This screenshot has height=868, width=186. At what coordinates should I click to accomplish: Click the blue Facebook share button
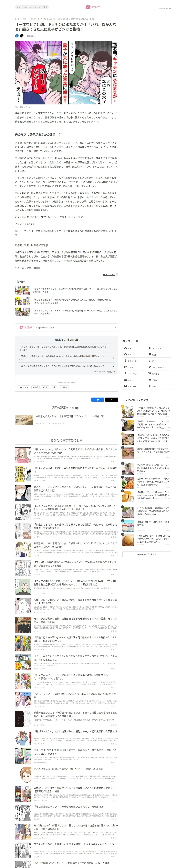click(98, 400)
